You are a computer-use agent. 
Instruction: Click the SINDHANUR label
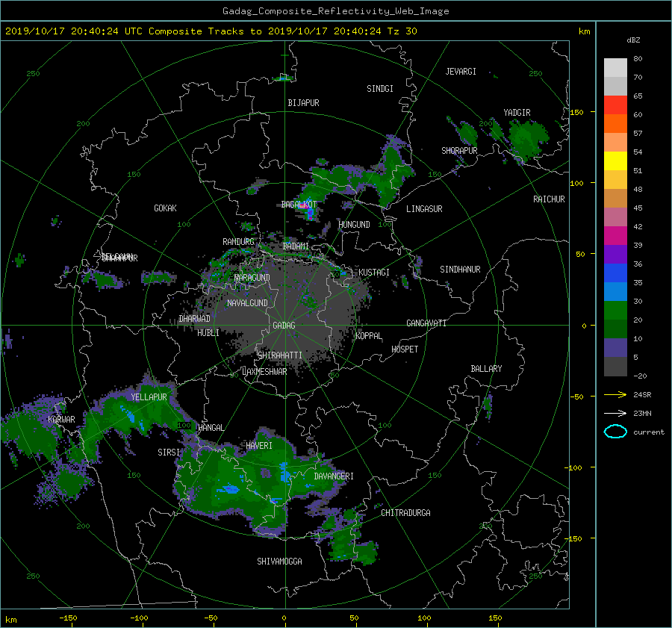point(460,270)
